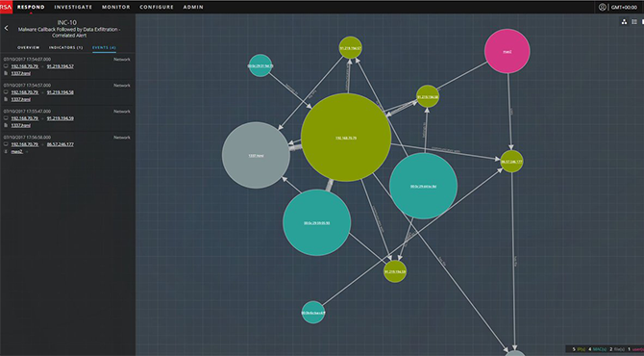The height and width of the screenshot is (356, 644).
Task: Select the gray 1337.html file node
Action: 256,156
